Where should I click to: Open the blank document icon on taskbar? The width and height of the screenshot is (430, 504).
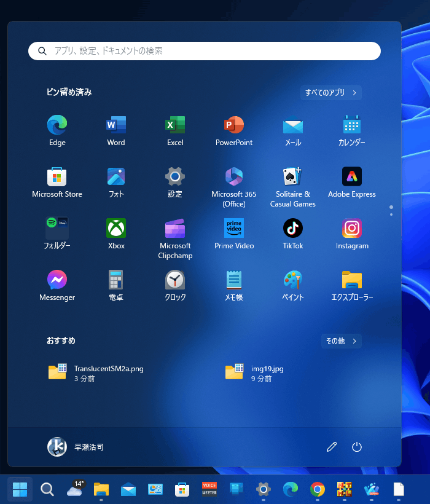[399, 489]
